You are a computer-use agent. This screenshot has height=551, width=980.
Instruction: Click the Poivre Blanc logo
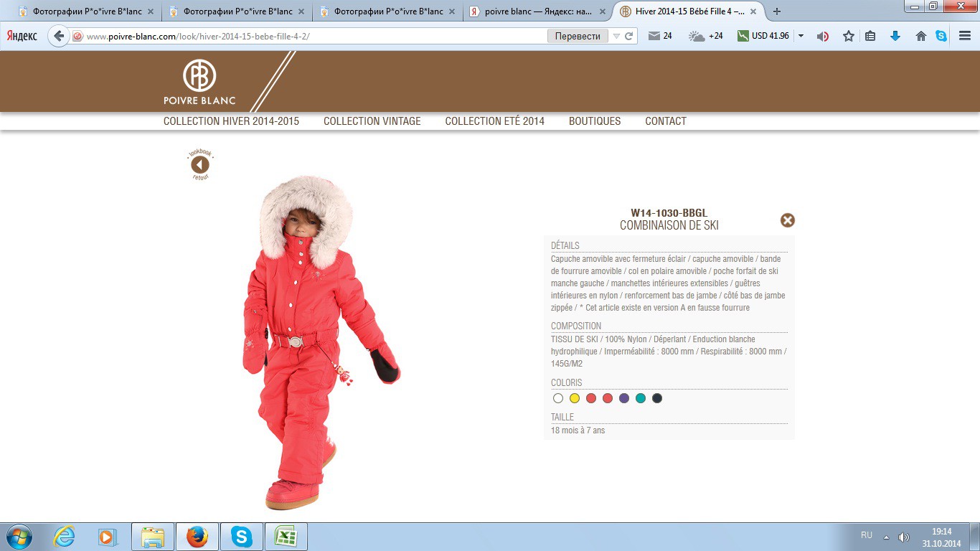click(x=199, y=83)
